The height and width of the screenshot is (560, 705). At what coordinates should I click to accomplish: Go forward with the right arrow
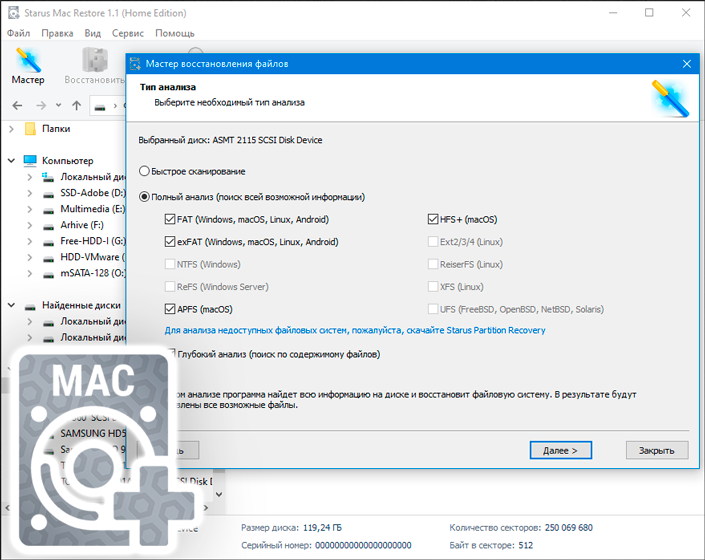(41, 106)
